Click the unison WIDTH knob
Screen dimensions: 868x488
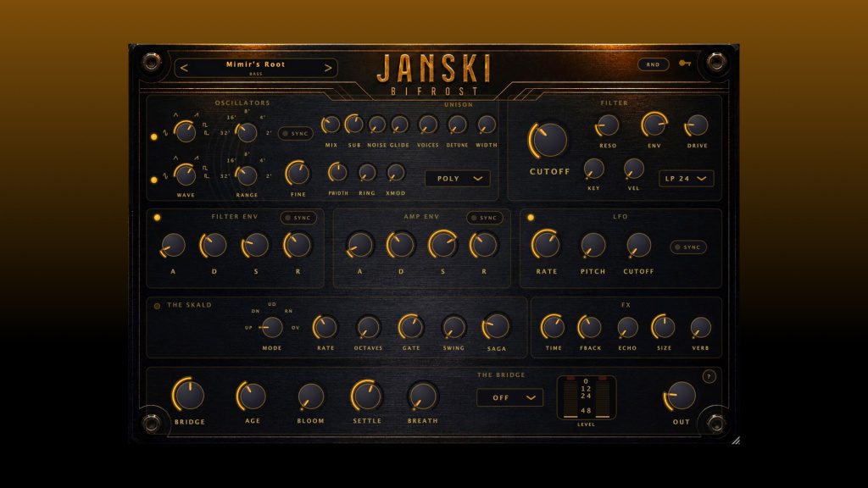(x=487, y=125)
